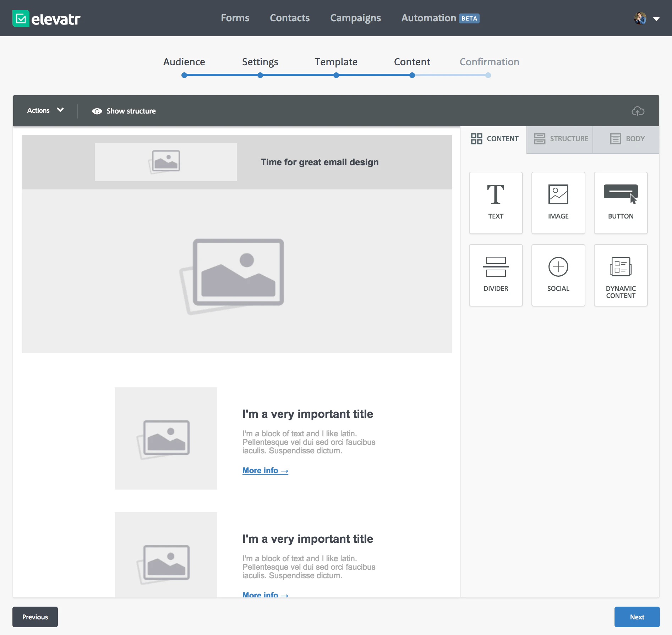Select the Image content block

click(x=558, y=202)
